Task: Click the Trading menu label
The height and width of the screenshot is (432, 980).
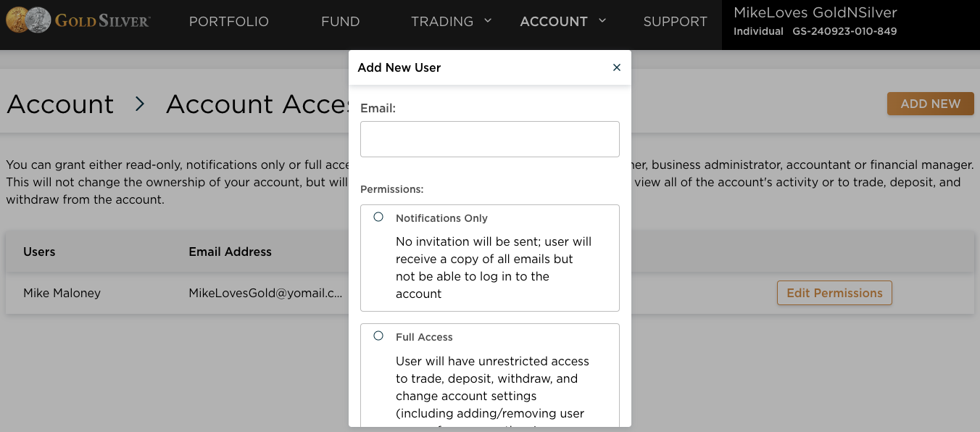Action: (442, 22)
